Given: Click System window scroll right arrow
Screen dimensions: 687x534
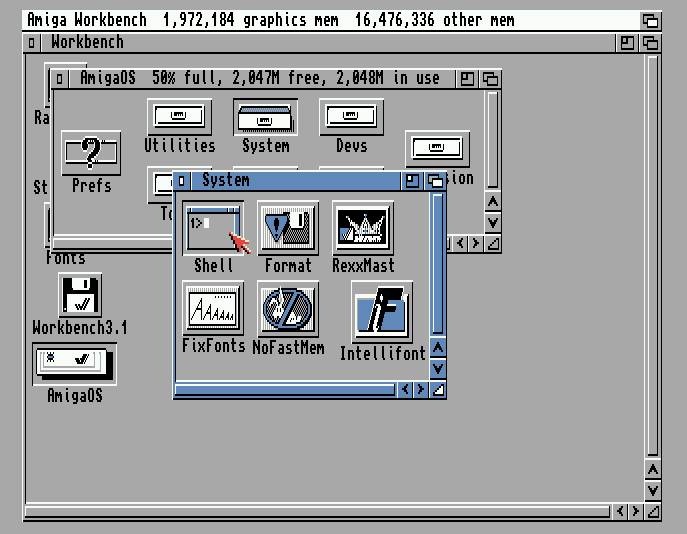Looking at the screenshot, I should point(421,390).
